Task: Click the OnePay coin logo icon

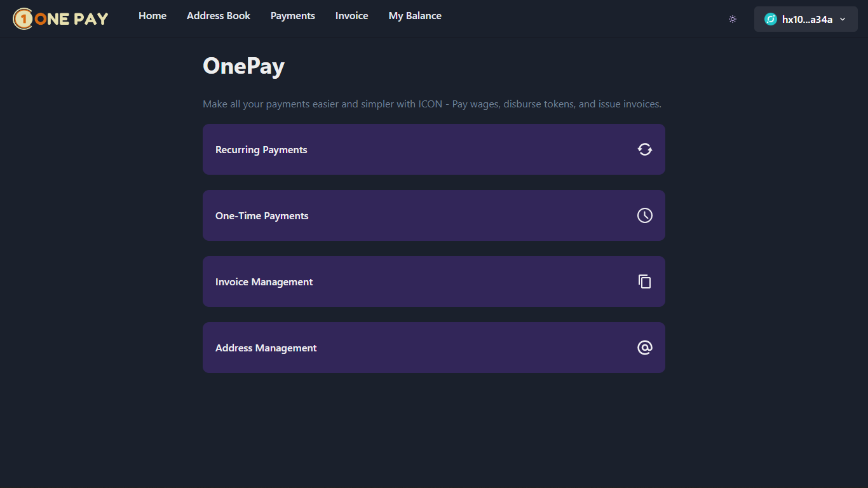Action: tap(24, 18)
